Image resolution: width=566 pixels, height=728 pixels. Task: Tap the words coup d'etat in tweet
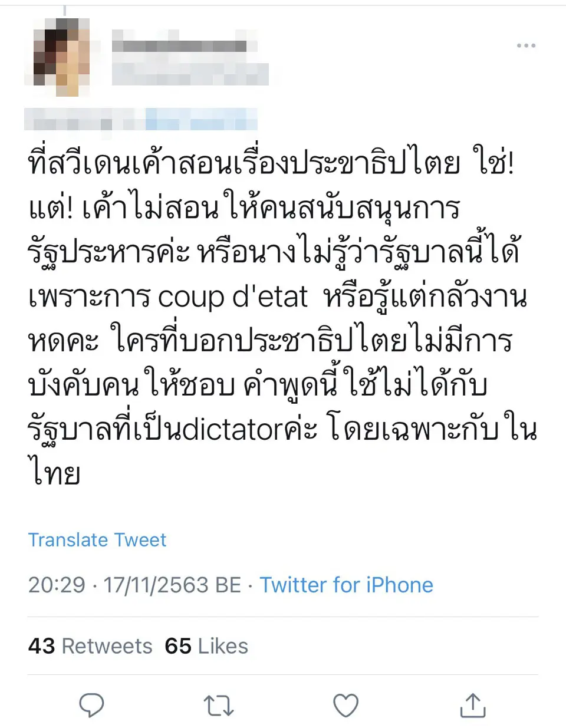point(233,297)
